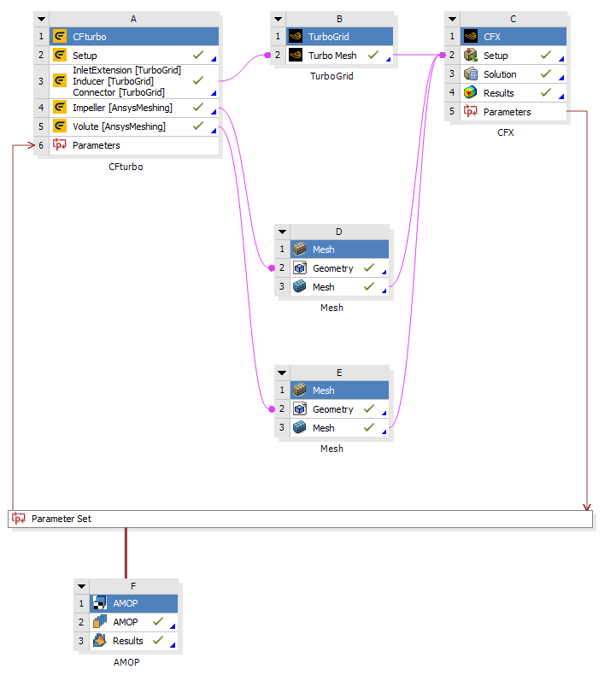This screenshot has height=681, width=616.
Task: Click the AMOP system name label below system F
Action: (x=126, y=662)
